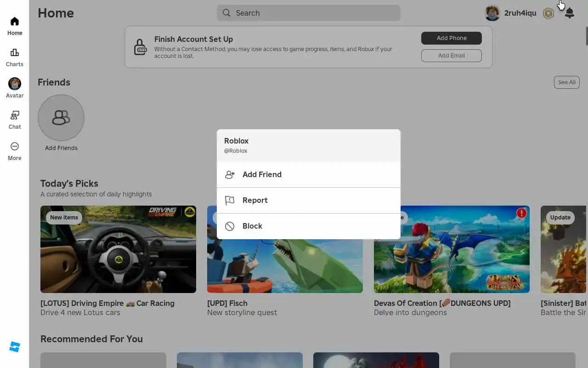Image resolution: width=588 pixels, height=368 pixels.
Task: Click 'New storyline quest' text
Action: (242, 313)
